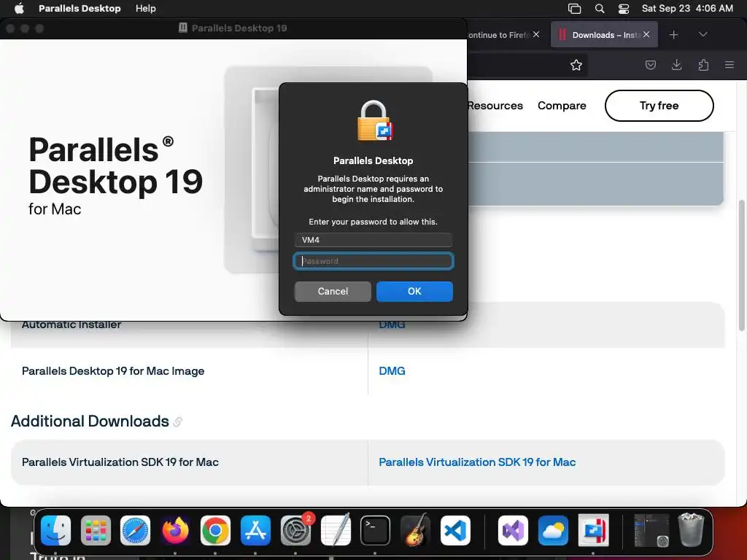
Task: Open System Settings from the Dock
Action: [x=296, y=531]
